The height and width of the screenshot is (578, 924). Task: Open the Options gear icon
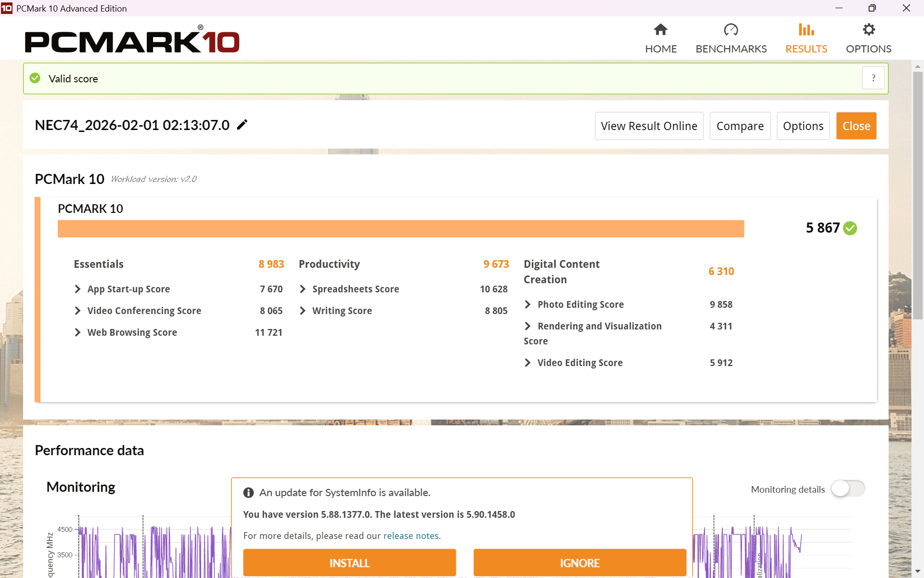(x=869, y=29)
